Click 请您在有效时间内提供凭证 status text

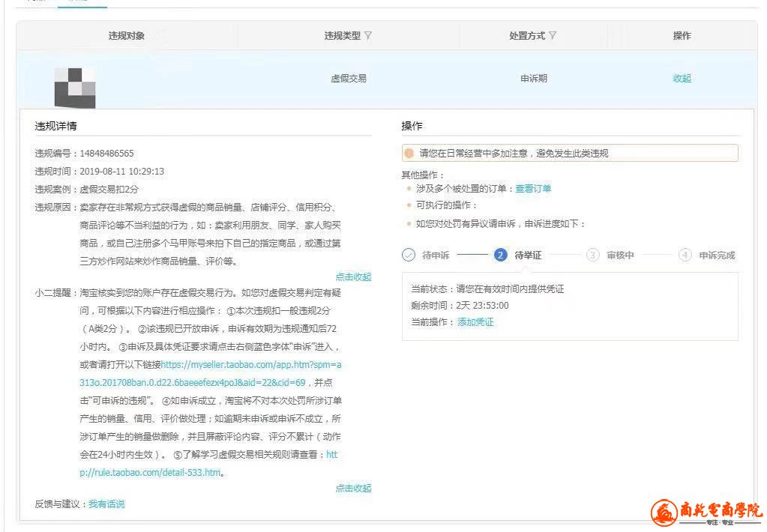(x=510, y=289)
